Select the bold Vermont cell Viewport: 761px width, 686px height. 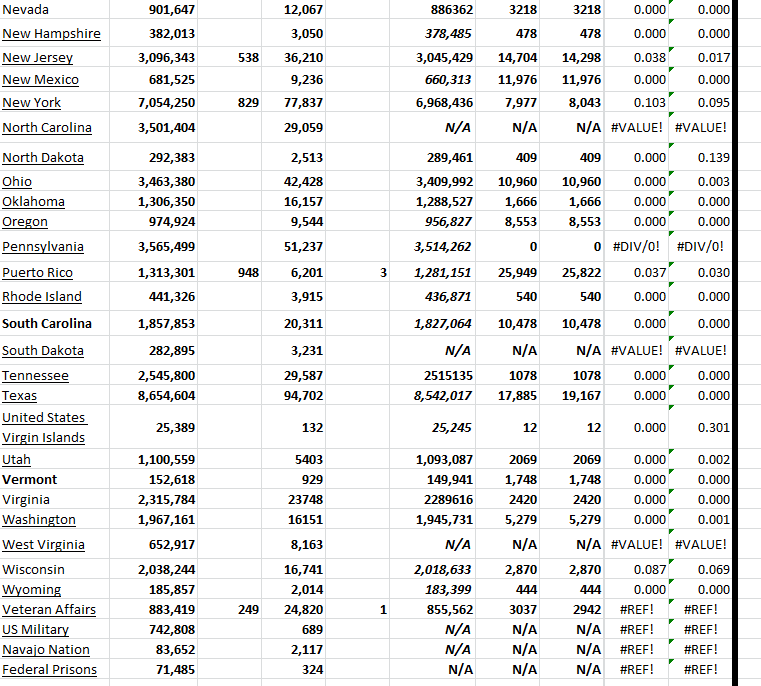30,480
